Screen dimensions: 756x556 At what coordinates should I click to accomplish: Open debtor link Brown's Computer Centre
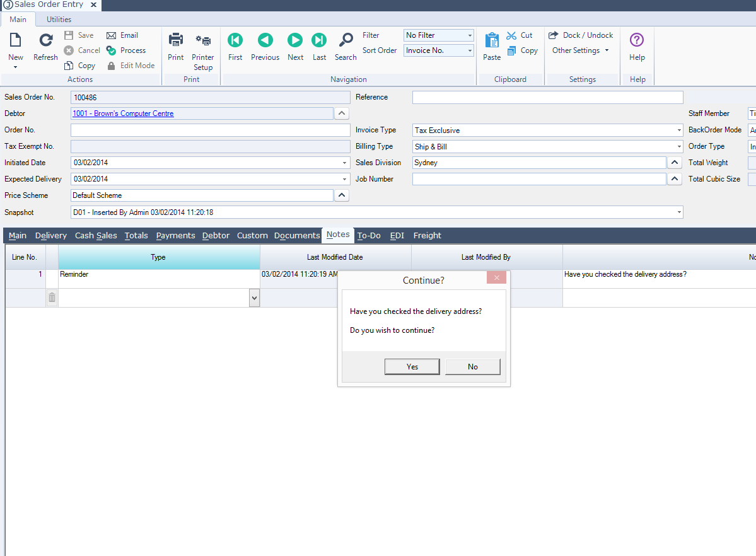click(x=123, y=113)
